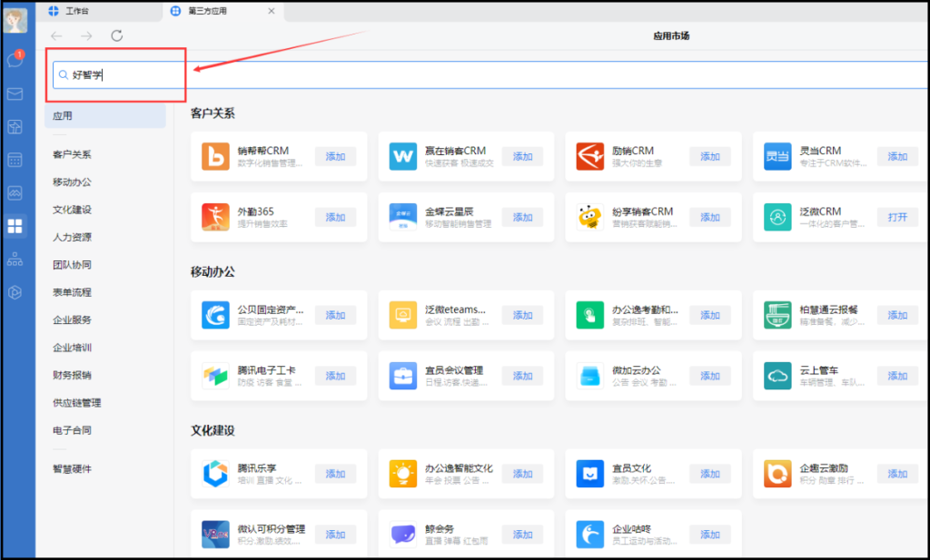This screenshot has height=560, width=930.
Task: Select 移动办公 category
Action: tap(72, 182)
